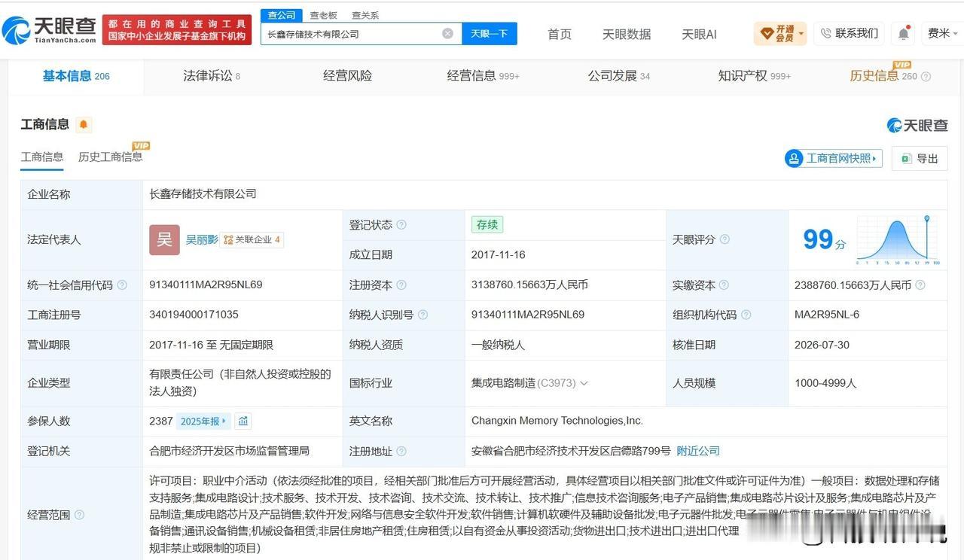The height and width of the screenshot is (560, 964).
Task: Click the help icon on 历史信息 tab
Action: tap(926, 77)
